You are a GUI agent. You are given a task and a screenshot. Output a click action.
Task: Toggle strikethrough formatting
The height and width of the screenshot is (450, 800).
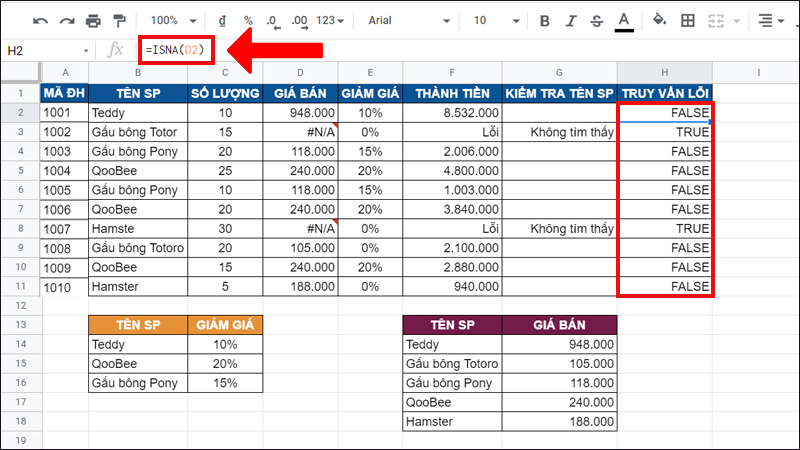(597, 20)
